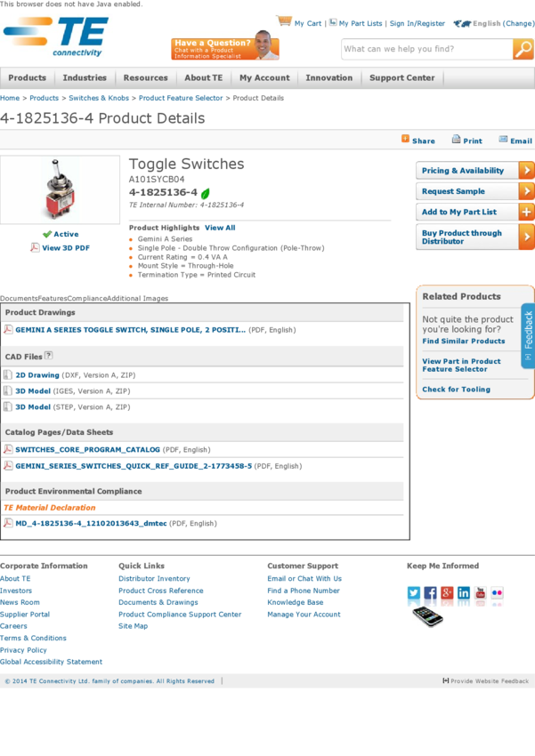Screen dimensions: 535x756
Task: Open the LinkedIn social icon
Action: click(464, 593)
